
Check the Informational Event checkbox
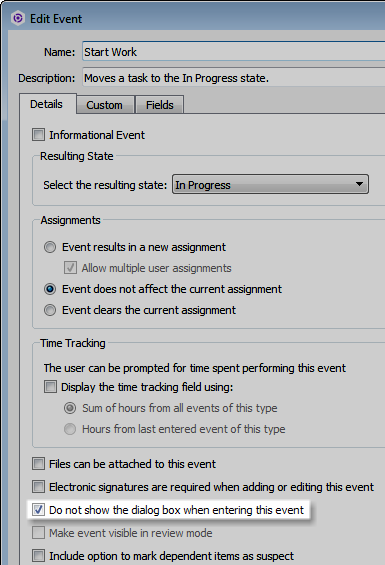click(x=39, y=135)
